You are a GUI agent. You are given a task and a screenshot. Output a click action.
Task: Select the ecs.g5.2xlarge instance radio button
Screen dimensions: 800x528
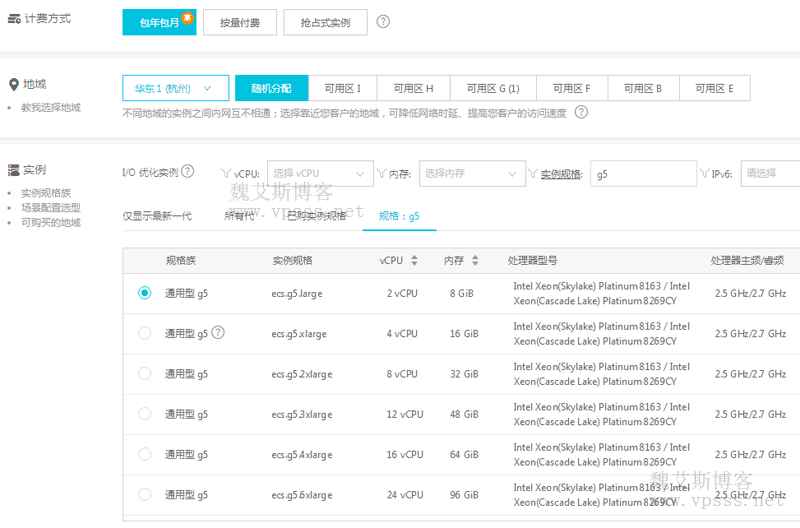click(144, 373)
